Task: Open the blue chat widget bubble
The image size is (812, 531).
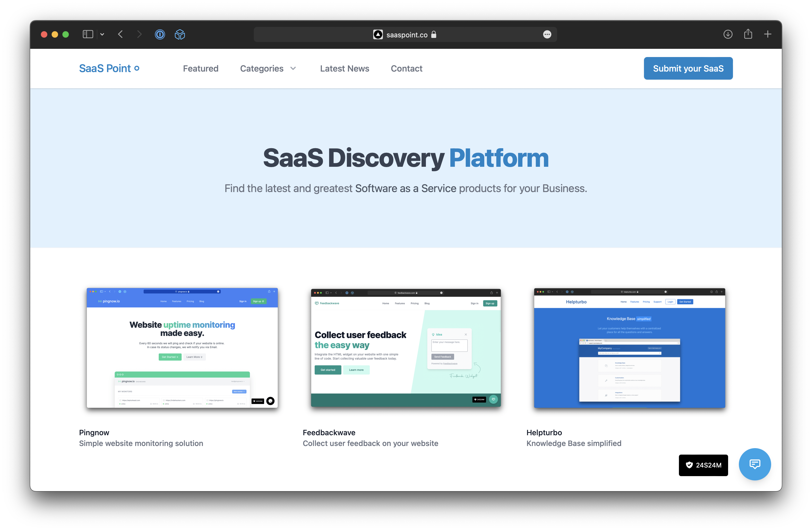Action: point(755,464)
